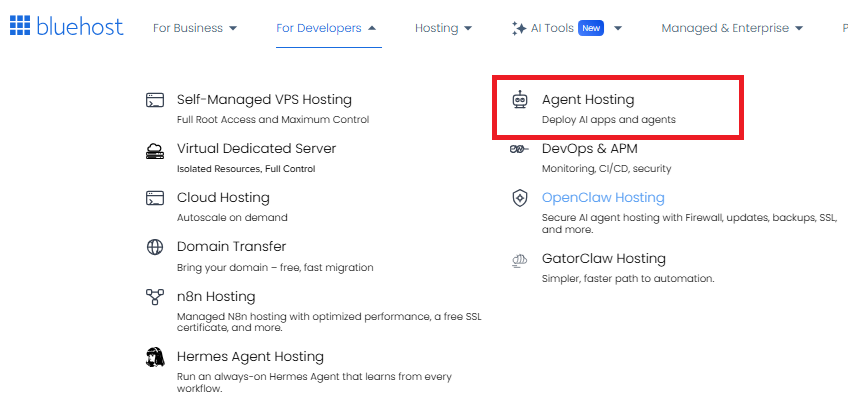This screenshot has width=848, height=409.
Task: Click the n8n Hosting workflow icon
Action: [155, 297]
